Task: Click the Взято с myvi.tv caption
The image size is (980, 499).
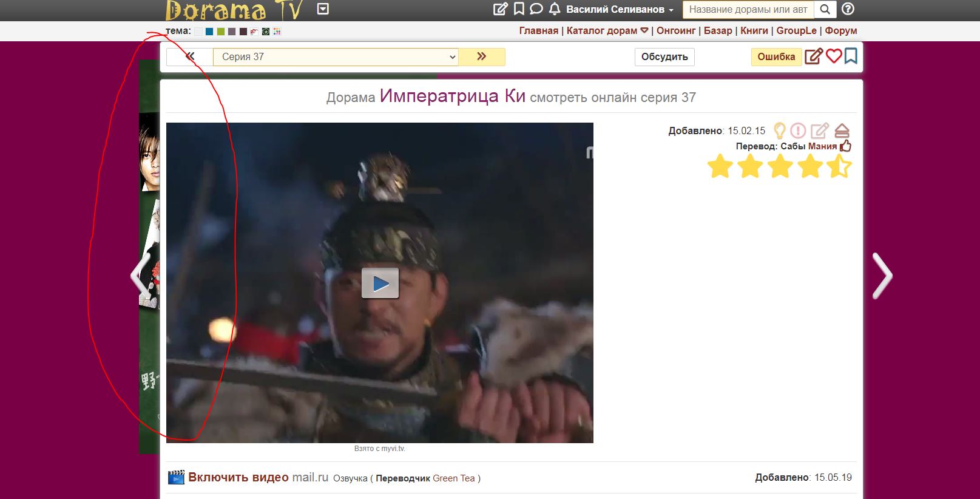Action: 380,449
